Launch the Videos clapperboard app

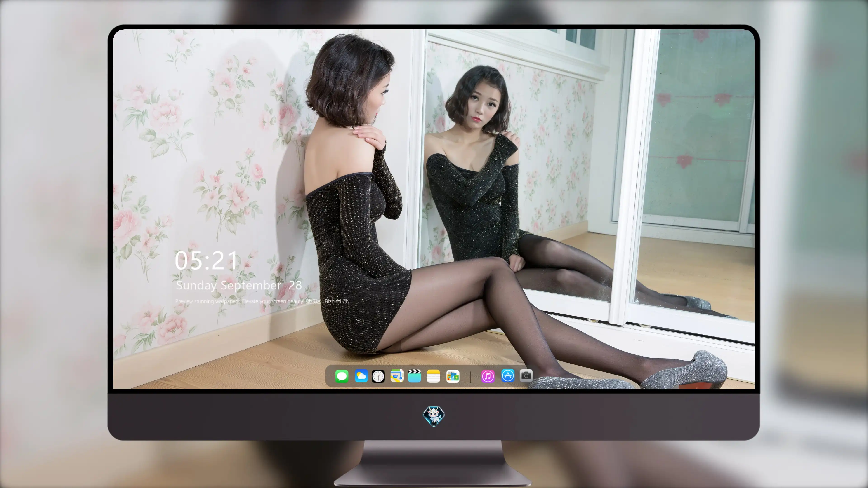tap(415, 376)
